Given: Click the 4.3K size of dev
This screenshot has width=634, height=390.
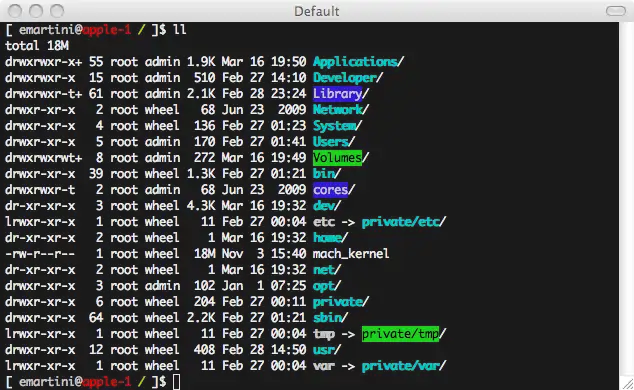Looking at the screenshot, I should [x=201, y=206].
